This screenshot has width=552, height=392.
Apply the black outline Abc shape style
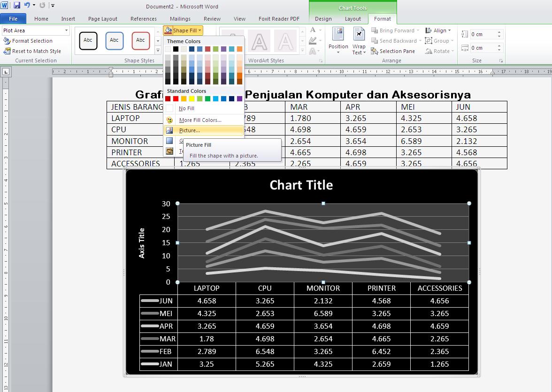pos(88,40)
